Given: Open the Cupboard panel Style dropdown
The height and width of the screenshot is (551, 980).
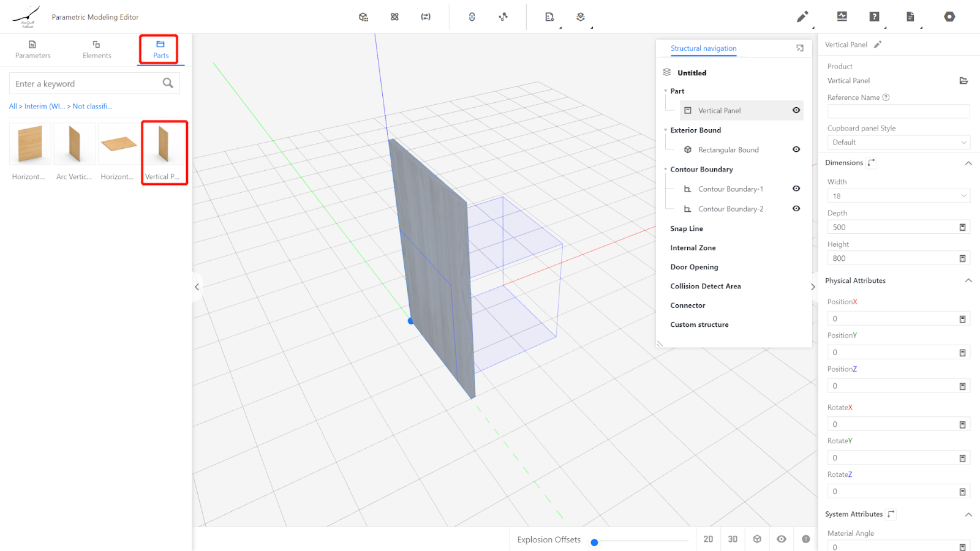Looking at the screenshot, I should (x=898, y=143).
